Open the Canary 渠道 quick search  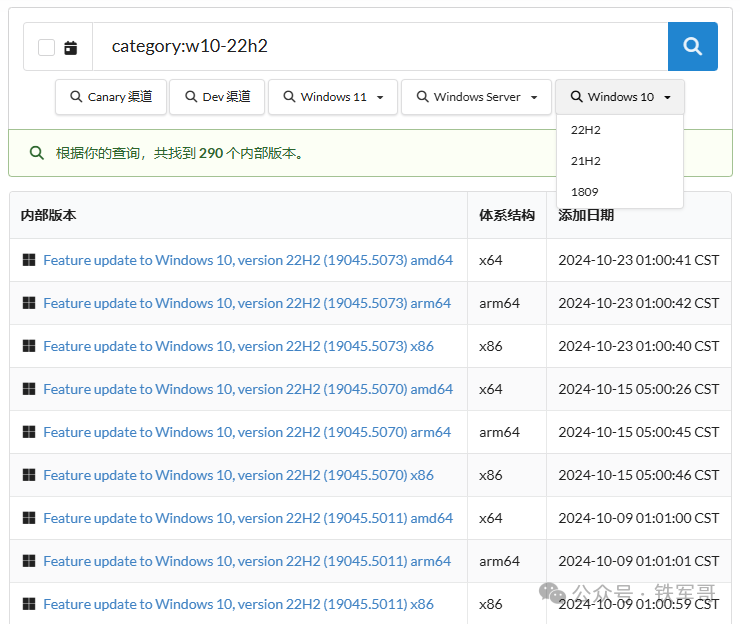pyautogui.click(x=111, y=97)
